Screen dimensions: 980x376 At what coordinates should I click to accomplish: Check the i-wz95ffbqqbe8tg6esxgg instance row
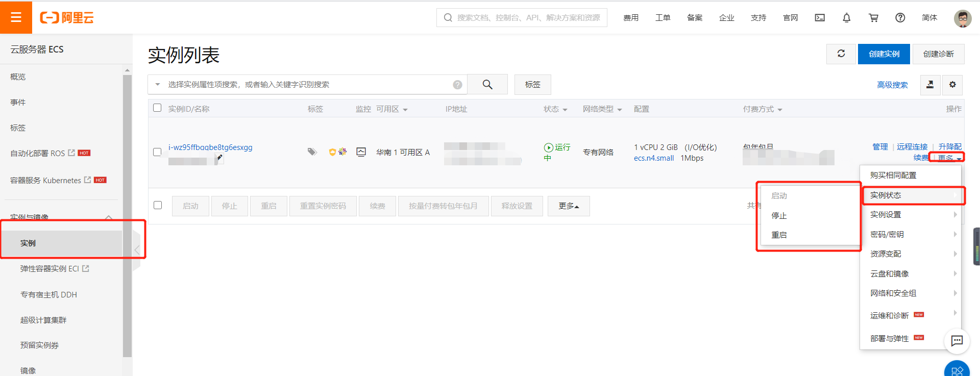click(x=157, y=152)
